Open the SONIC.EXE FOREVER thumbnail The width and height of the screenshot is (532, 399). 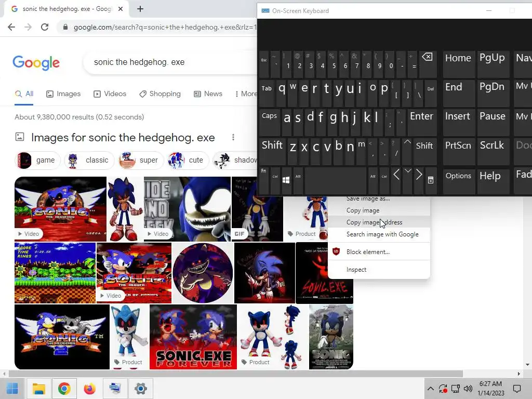193,337
